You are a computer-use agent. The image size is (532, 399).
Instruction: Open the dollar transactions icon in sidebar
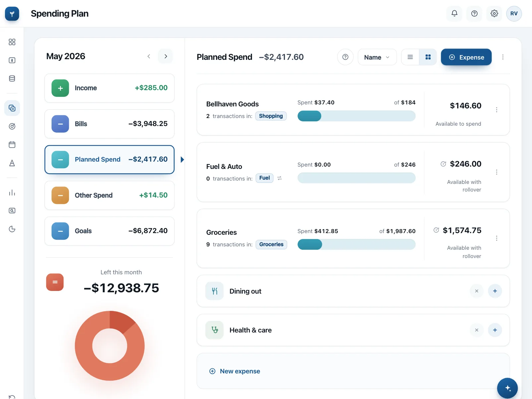pyautogui.click(x=12, y=60)
